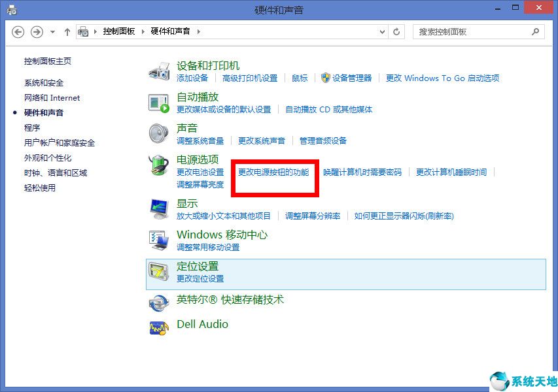Click 更改电源按钮的功能 link
The height and width of the screenshot is (392, 558).
[273, 172]
